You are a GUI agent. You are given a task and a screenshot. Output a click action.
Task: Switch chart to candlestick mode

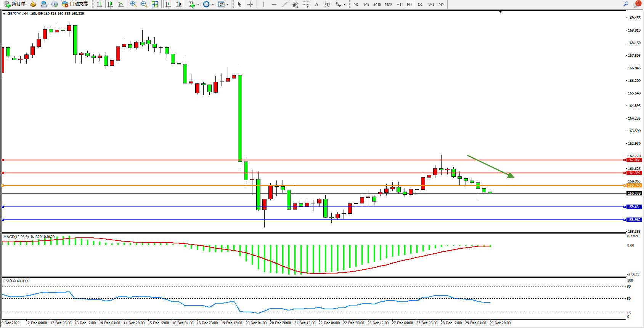(110, 4)
